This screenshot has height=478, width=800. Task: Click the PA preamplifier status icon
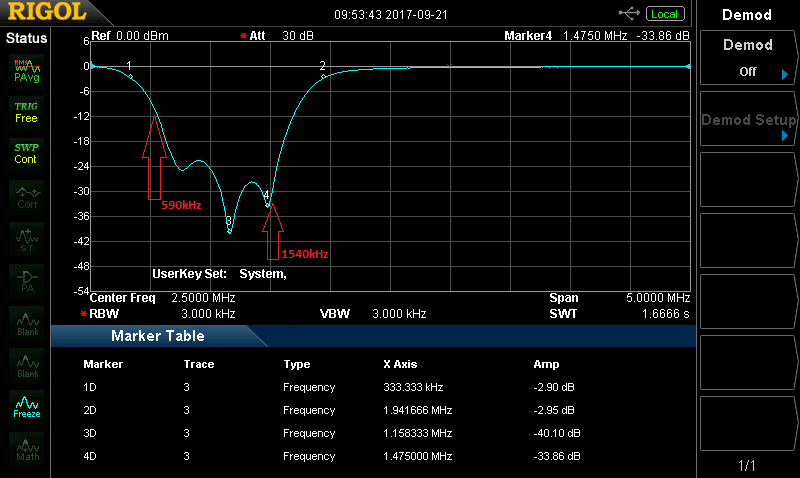pyautogui.click(x=26, y=280)
